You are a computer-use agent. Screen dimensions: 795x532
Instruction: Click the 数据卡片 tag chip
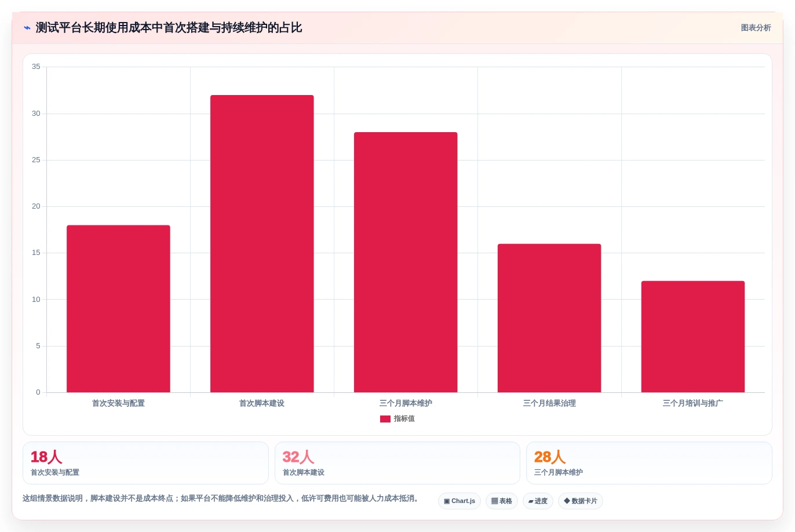pos(581,501)
